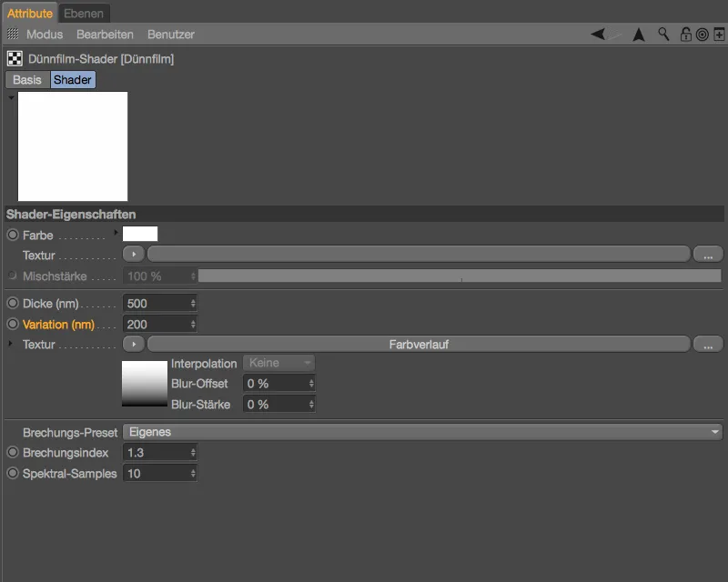Toggle Variation (nm) animation circle
The width and height of the screenshot is (728, 582).
pyautogui.click(x=13, y=324)
